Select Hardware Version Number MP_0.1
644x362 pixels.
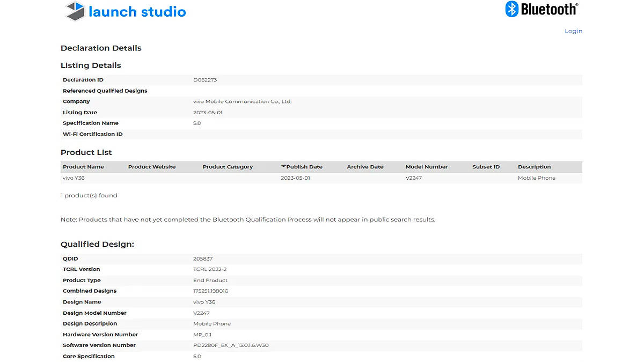tap(202, 335)
